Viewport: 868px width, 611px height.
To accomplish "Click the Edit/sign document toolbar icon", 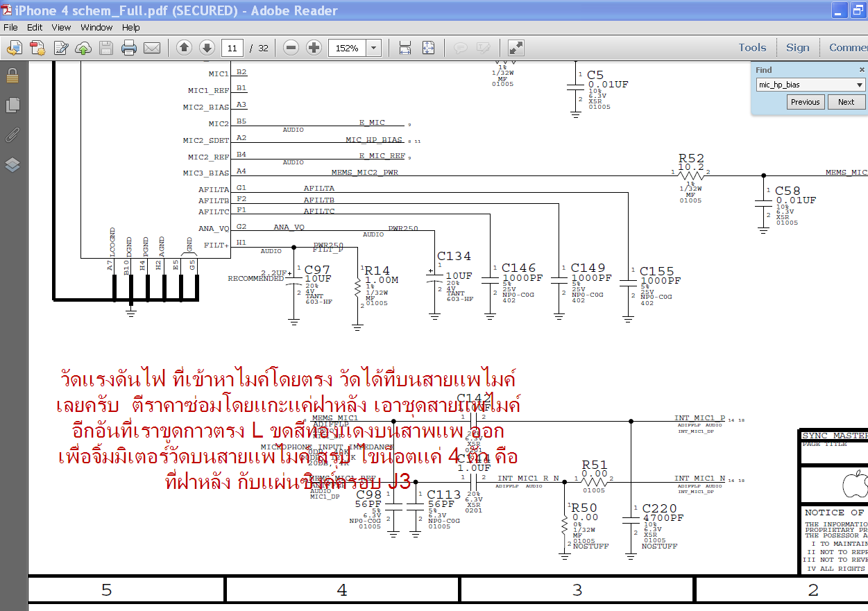I will (61, 48).
